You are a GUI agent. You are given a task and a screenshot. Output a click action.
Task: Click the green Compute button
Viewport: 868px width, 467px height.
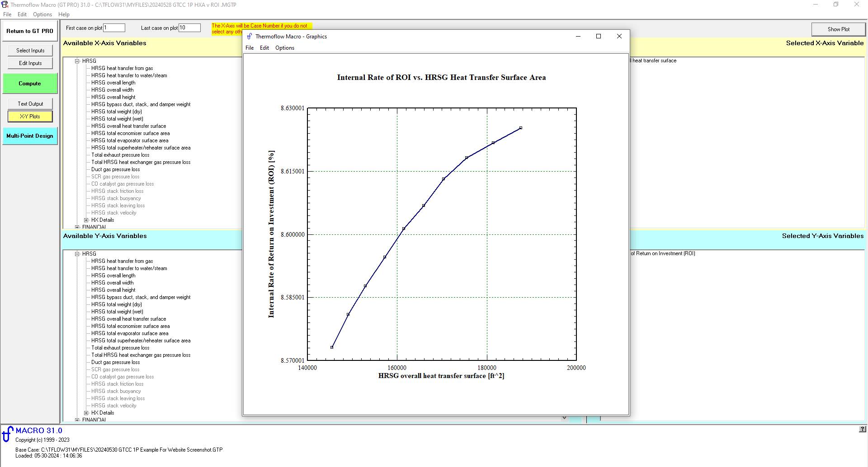tap(30, 84)
